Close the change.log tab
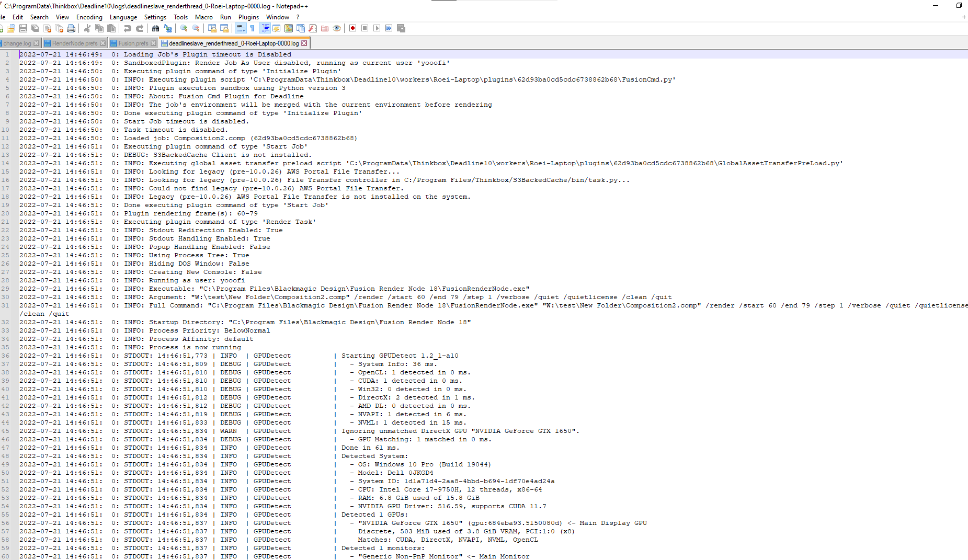The height and width of the screenshot is (560, 968). pyautogui.click(x=36, y=43)
